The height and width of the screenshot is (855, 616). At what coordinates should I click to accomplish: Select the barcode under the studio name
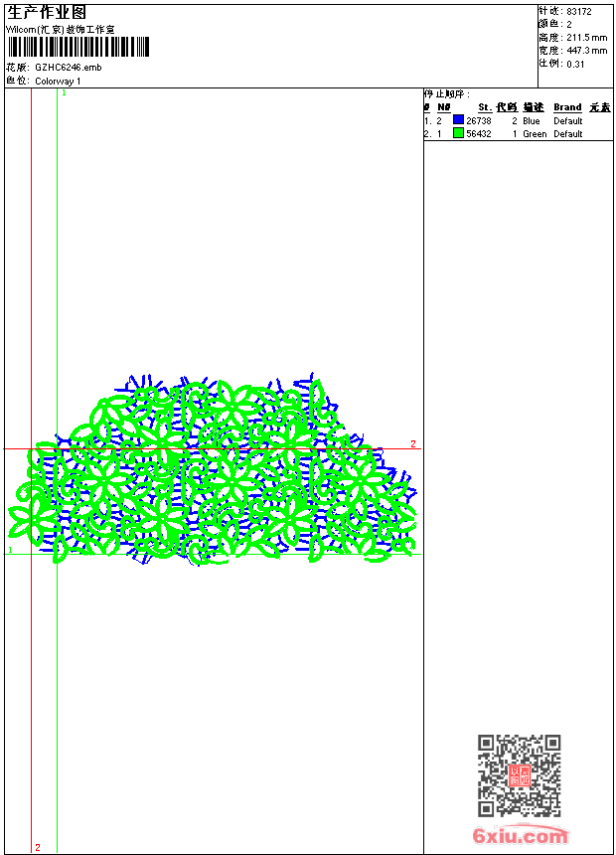tap(78, 47)
